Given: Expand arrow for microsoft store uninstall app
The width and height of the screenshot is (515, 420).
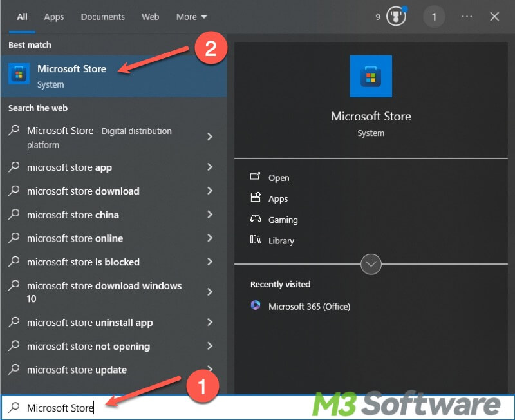Looking at the screenshot, I should pos(210,322).
